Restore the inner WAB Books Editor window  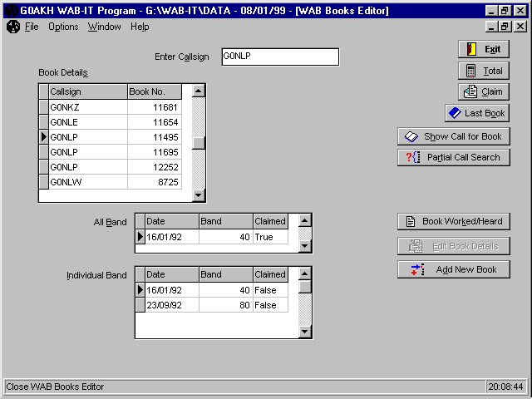(505, 26)
